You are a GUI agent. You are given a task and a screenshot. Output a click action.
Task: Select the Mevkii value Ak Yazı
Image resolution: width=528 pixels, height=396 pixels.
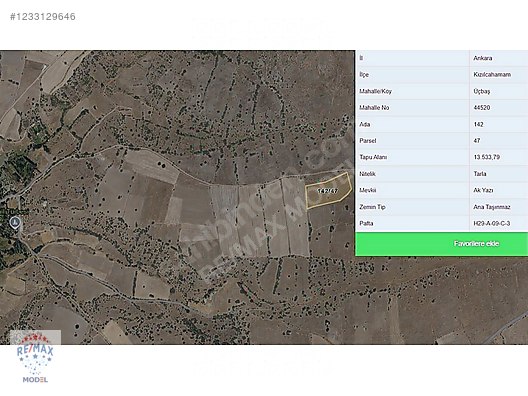tap(483, 190)
